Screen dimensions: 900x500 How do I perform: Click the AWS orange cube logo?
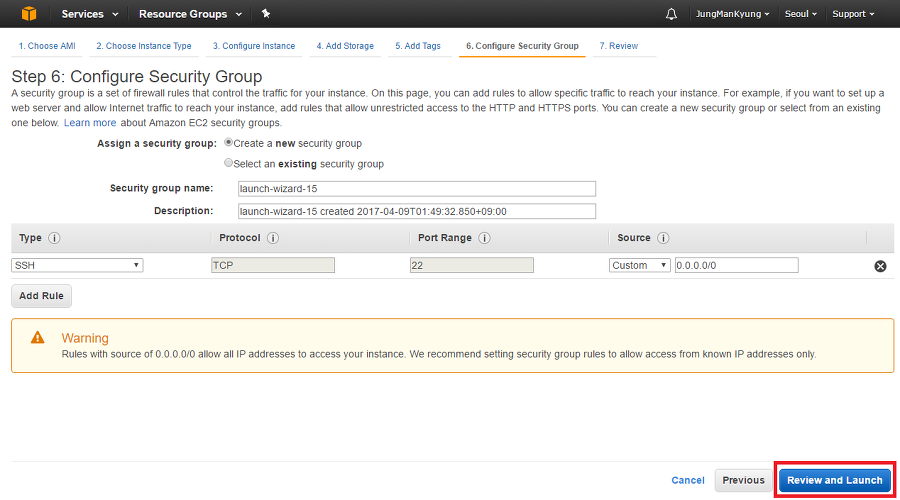coord(28,14)
